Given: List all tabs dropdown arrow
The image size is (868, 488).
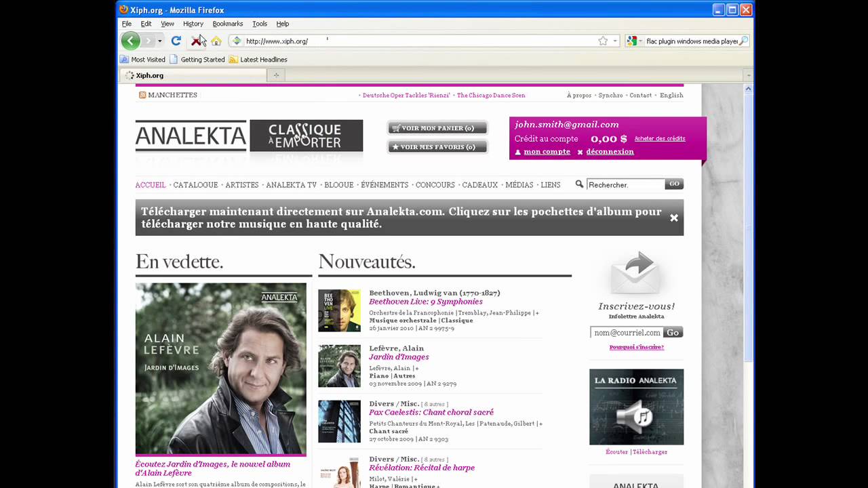Looking at the screenshot, I should coord(748,75).
